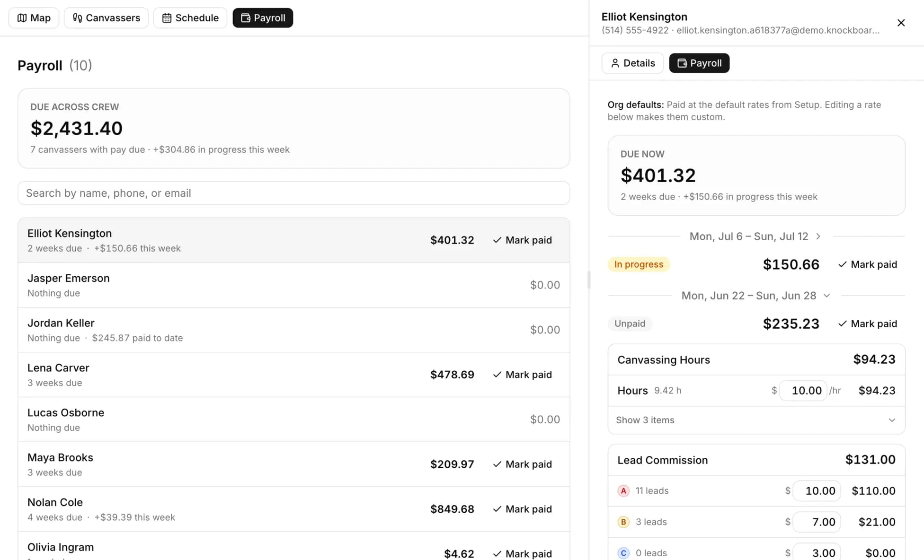
Task: Click the checkmark icon in Lena Carver's row
Action: (497, 375)
